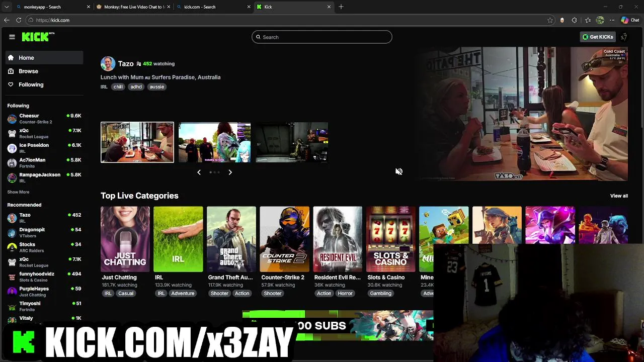Go back in browser history
The height and width of the screenshot is (362, 644).
[x=7, y=20]
